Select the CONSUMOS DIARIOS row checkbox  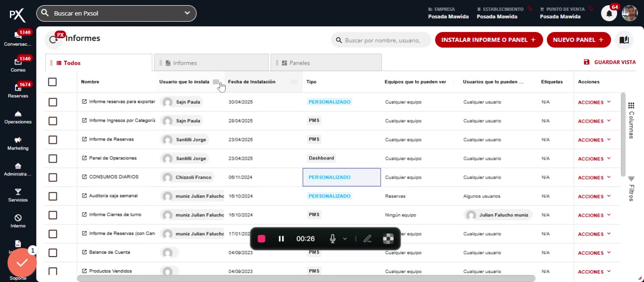[53, 177]
